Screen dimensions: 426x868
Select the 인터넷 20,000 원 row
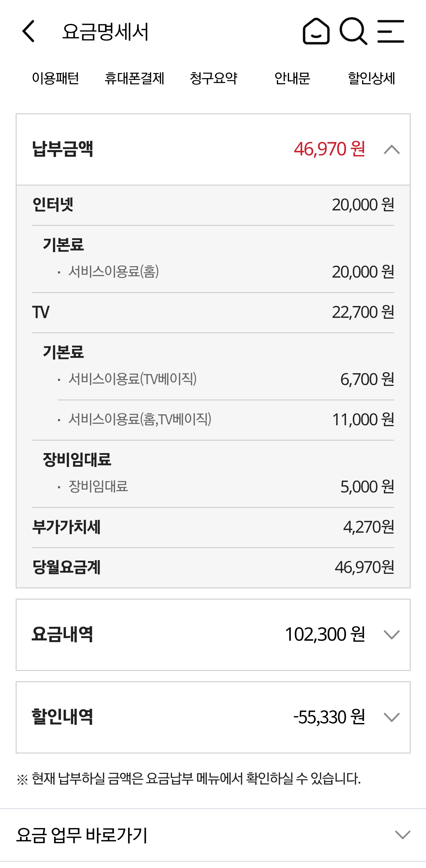213,205
